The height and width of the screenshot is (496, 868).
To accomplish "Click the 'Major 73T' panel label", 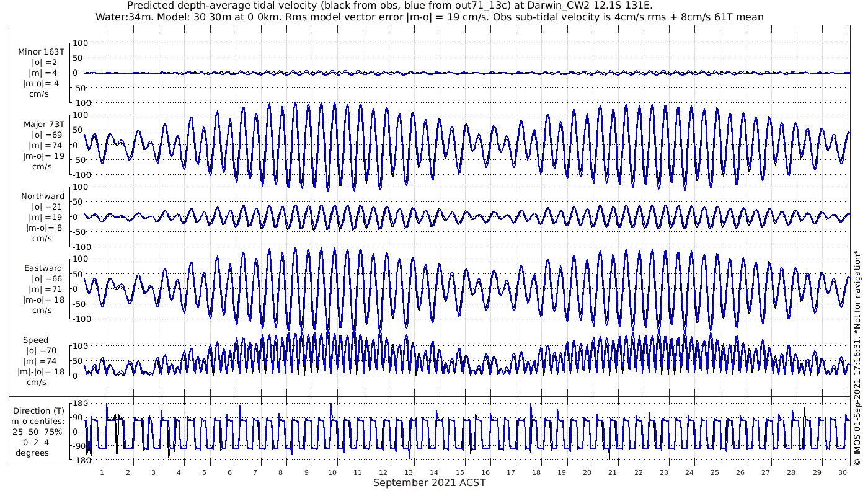I will [43, 124].
